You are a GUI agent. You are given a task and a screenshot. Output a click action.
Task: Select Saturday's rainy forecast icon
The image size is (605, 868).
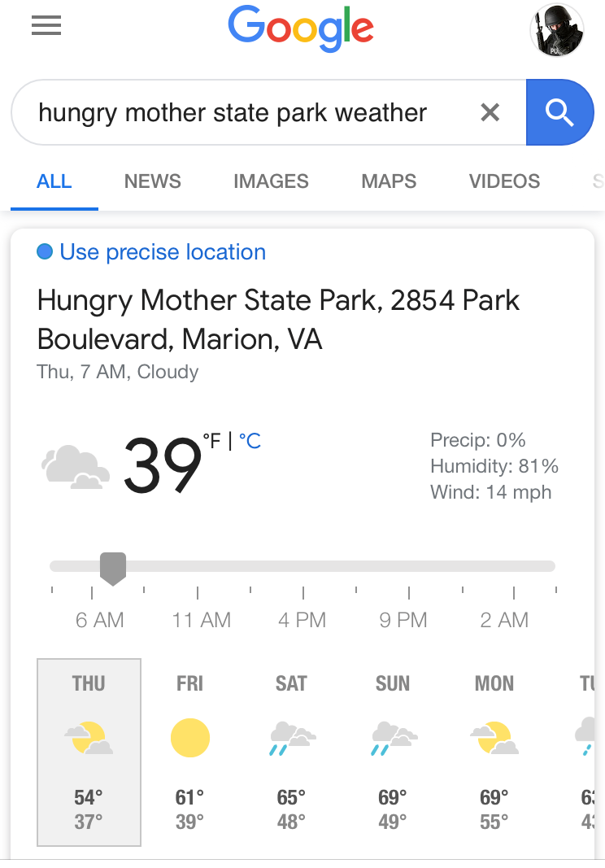tap(291, 739)
